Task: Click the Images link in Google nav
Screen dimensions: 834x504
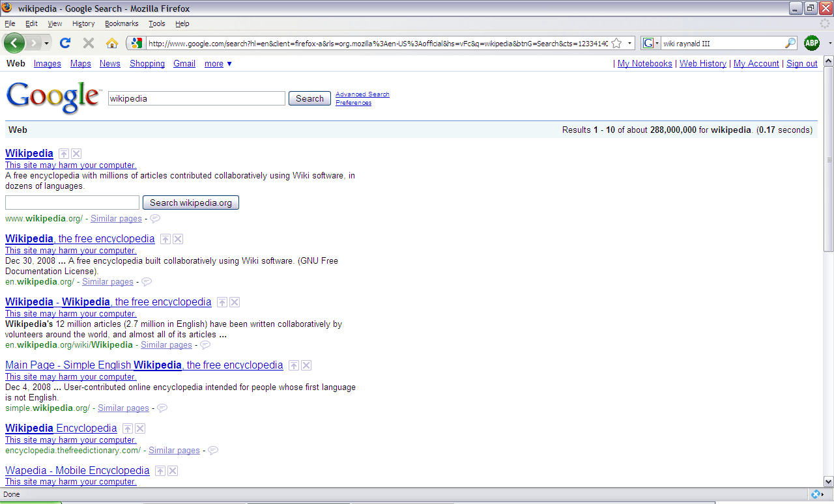Action: [48, 63]
